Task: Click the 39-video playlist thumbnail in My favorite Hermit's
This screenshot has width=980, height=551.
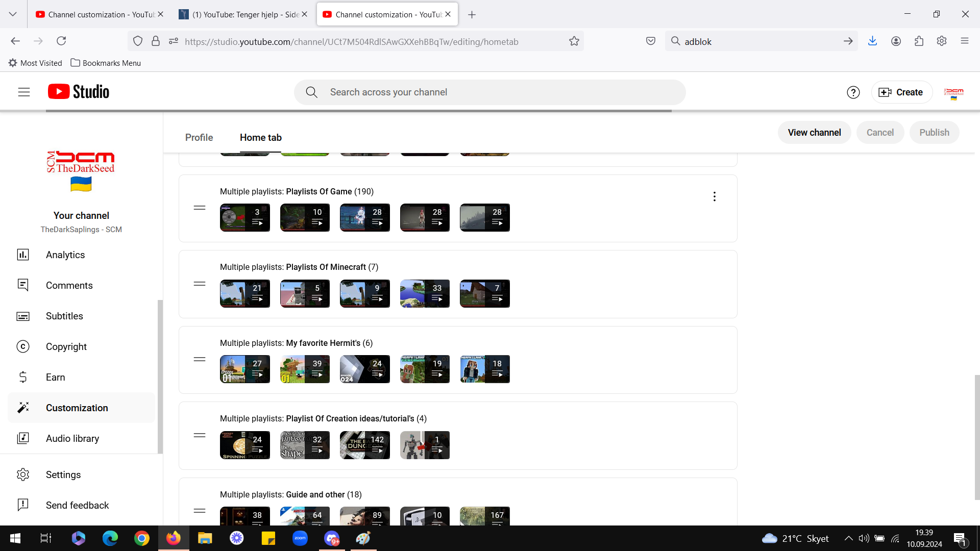Action: point(305,369)
